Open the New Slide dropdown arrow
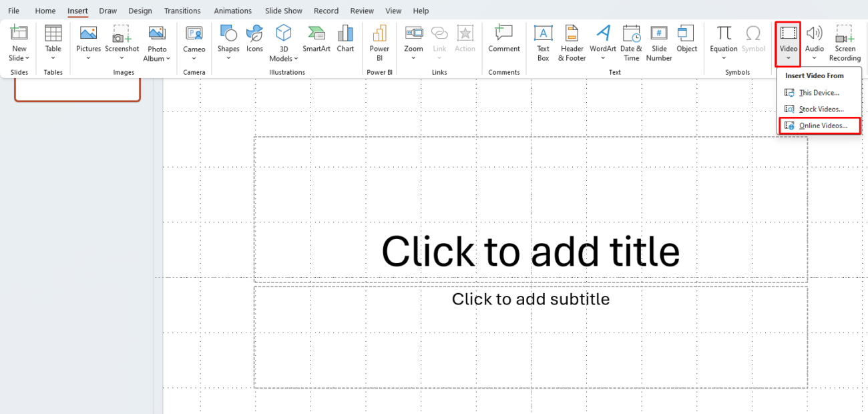868x414 pixels. coord(27,58)
